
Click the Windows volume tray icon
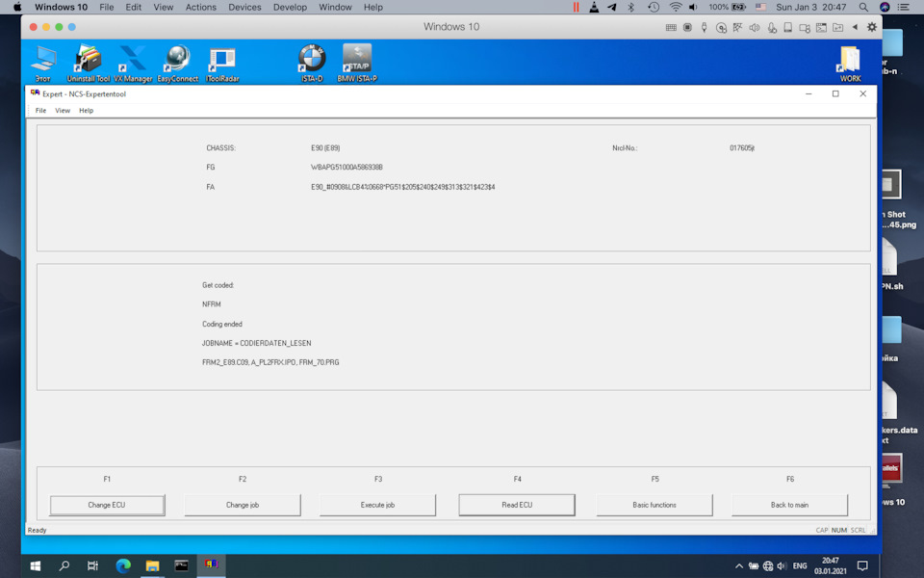(x=782, y=565)
